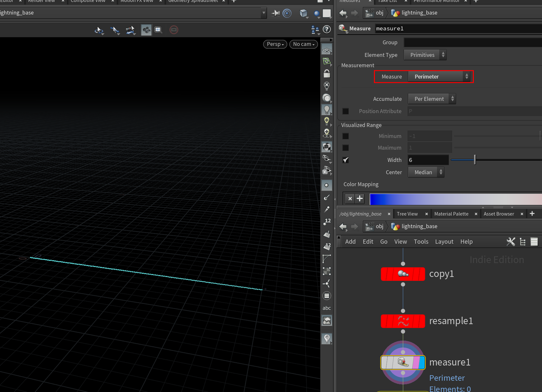
Task: Open the Help menu in network editor
Action: coord(467,242)
